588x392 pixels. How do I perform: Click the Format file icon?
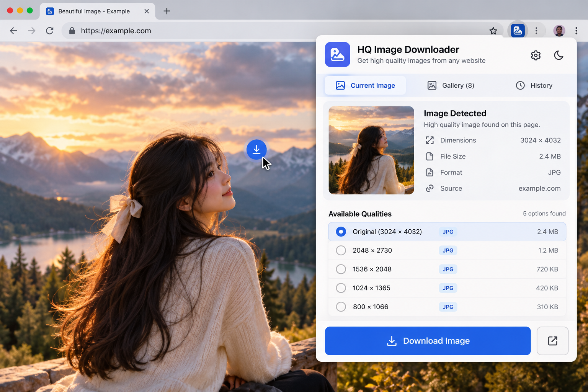coord(430,172)
